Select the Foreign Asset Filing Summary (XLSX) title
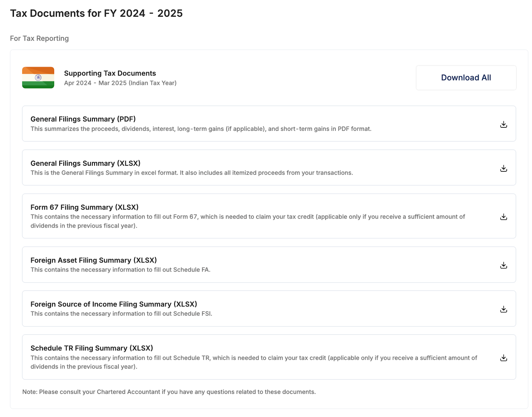Image resolution: width=532 pixels, height=417 pixels. (93, 260)
